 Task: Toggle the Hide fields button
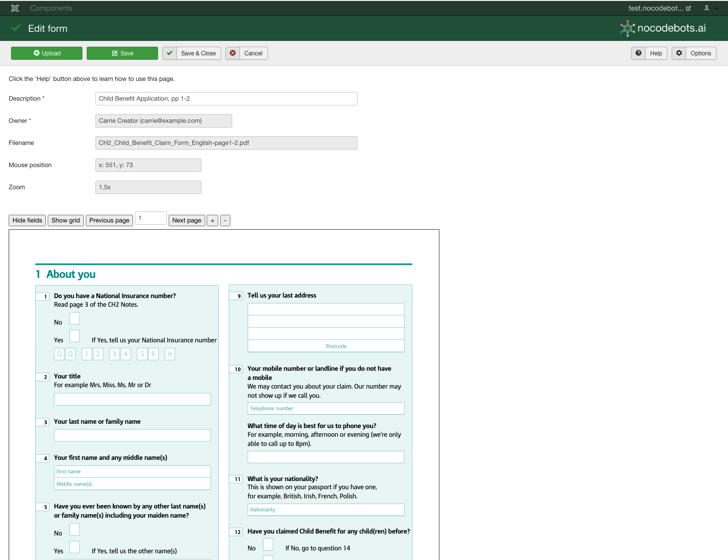coord(27,221)
